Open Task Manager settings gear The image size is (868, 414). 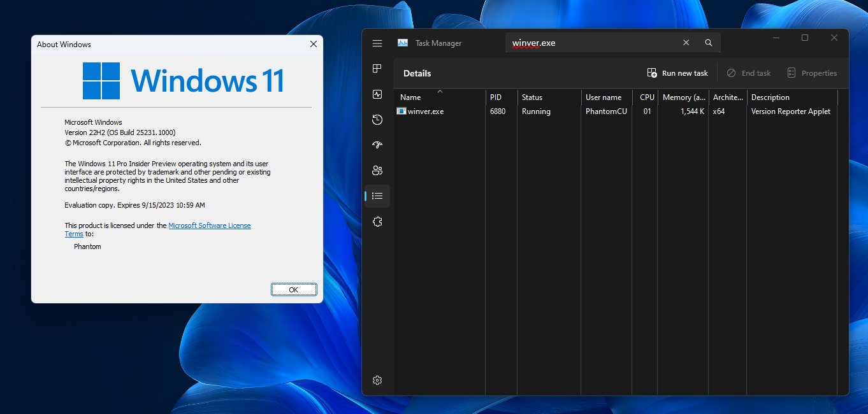pyautogui.click(x=377, y=380)
